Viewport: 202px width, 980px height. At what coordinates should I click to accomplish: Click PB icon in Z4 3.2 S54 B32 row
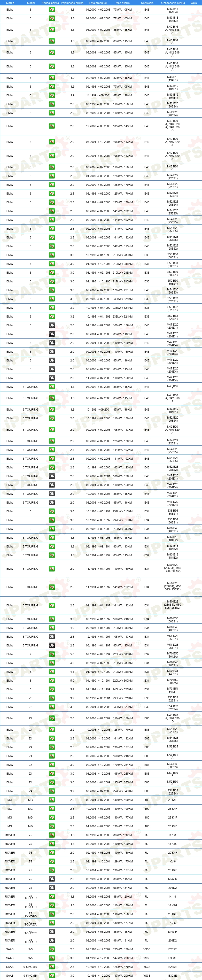click(x=52, y=791)
